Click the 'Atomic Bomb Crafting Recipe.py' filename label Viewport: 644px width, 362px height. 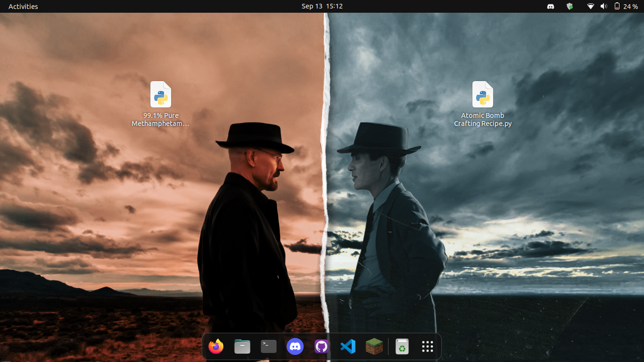(x=483, y=120)
